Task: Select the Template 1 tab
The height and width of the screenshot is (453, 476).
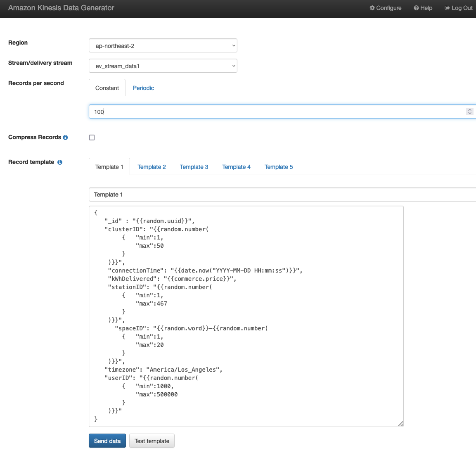Action: pos(109,167)
